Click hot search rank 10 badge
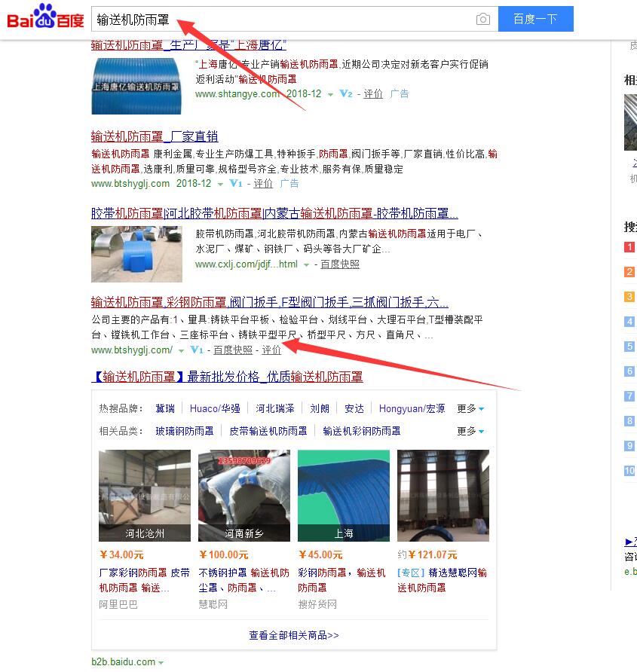Image resolution: width=637 pixels, height=672 pixels. (x=629, y=471)
